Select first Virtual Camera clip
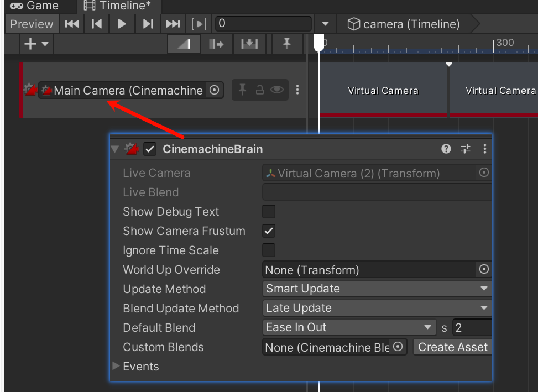The image size is (538, 392). 383,90
